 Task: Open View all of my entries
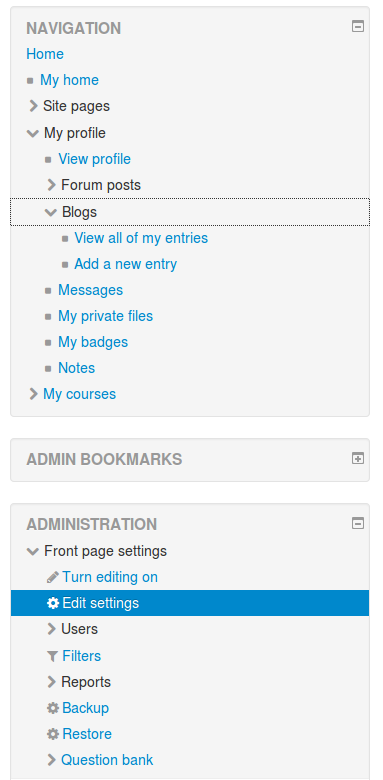(141, 238)
